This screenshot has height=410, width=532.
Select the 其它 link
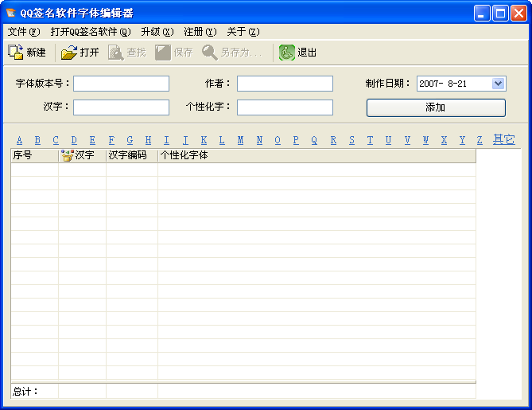(504, 139)
